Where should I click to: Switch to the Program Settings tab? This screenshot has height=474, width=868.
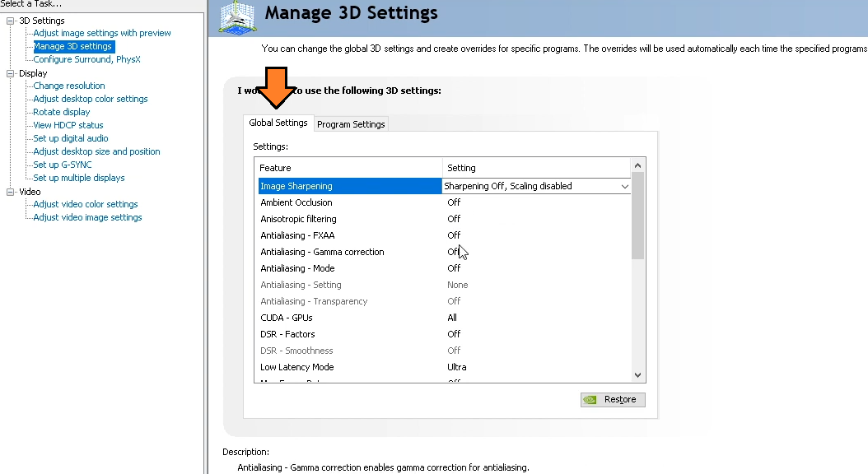click(x=351, y=124)
